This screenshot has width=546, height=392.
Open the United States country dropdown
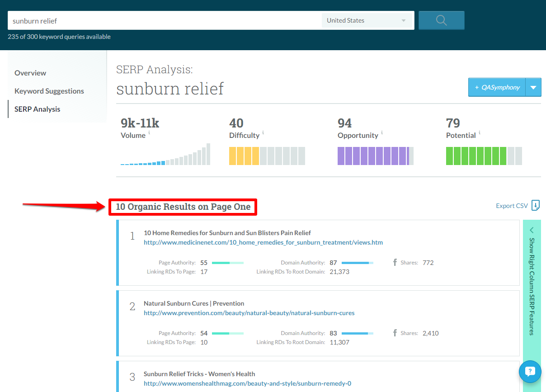click(x=367, y=20)
